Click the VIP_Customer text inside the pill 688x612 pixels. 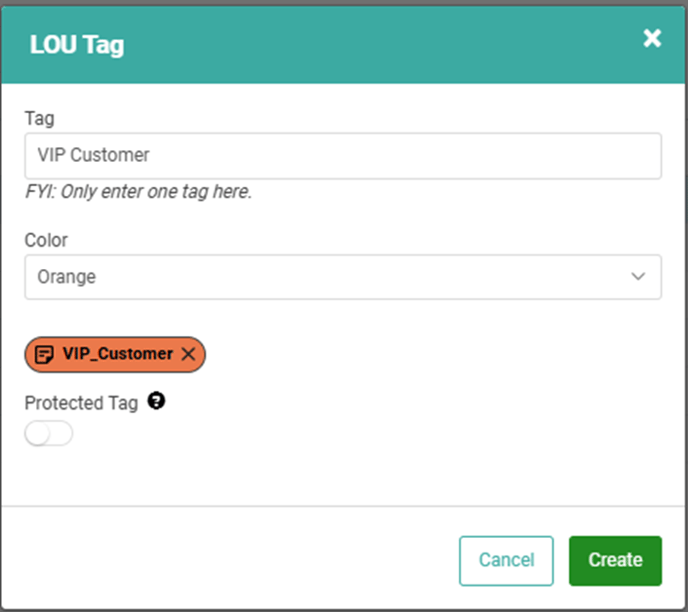click(118, 354)
